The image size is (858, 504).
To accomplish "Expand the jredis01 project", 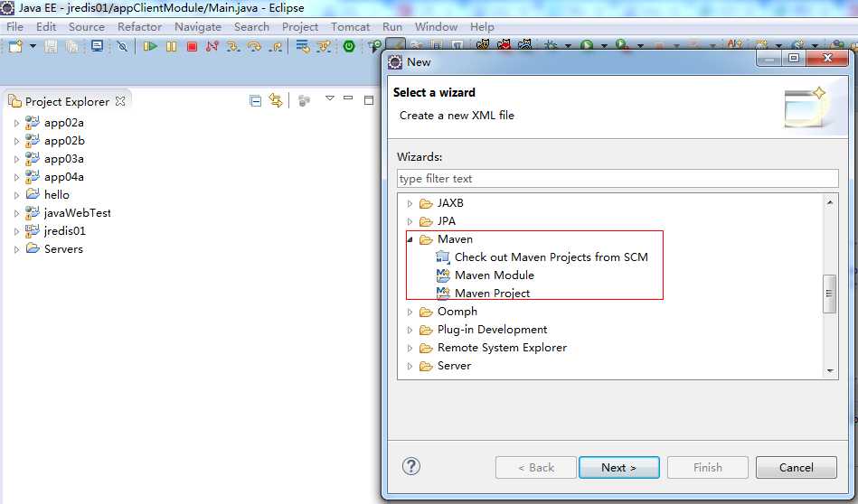I will 16,231.
